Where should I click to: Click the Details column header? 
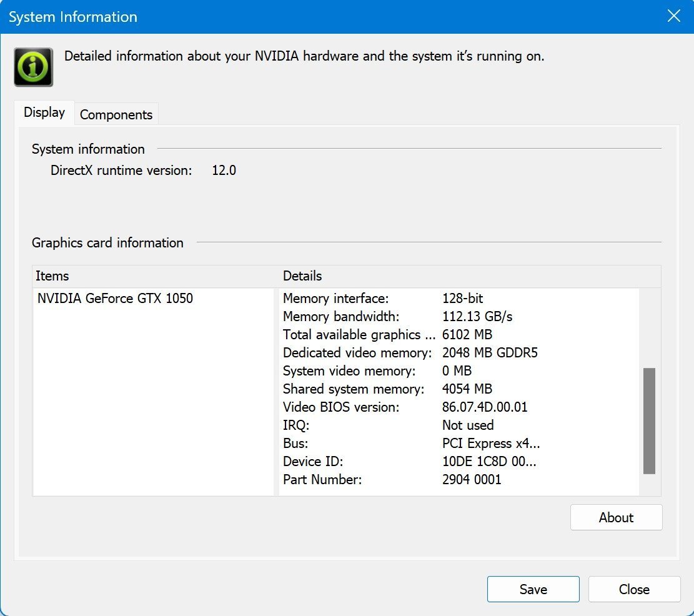click(x=470, y=276)
